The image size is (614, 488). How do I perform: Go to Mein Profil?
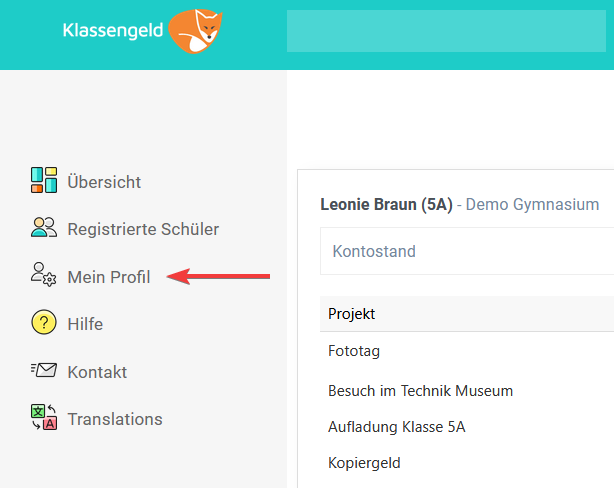click(x=108, y=277)
